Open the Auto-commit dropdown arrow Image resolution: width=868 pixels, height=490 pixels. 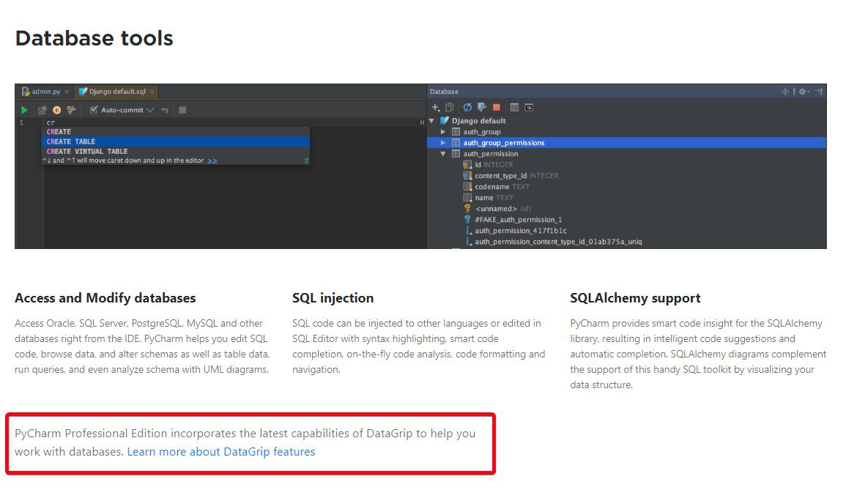150,110
